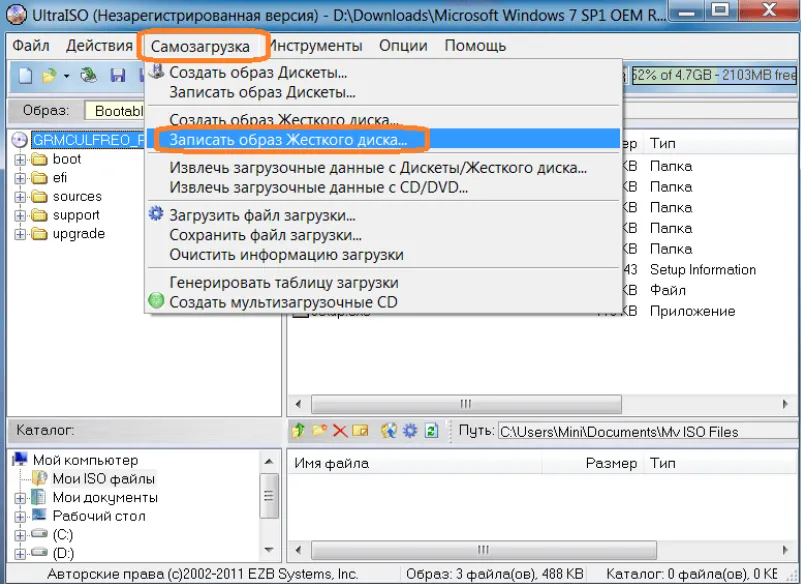Click the Open file folder toolbar icon
Viewport: 801px width, 584px height.
[x=48, y=76]
